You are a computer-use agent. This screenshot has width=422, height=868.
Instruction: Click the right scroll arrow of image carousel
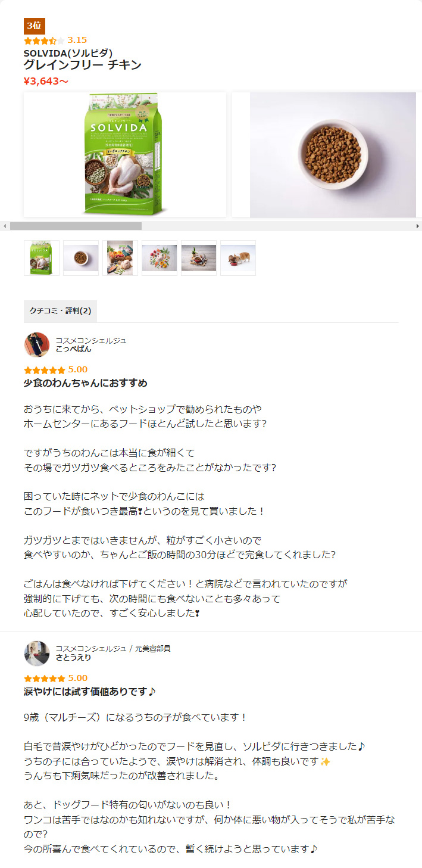(417, 226)
